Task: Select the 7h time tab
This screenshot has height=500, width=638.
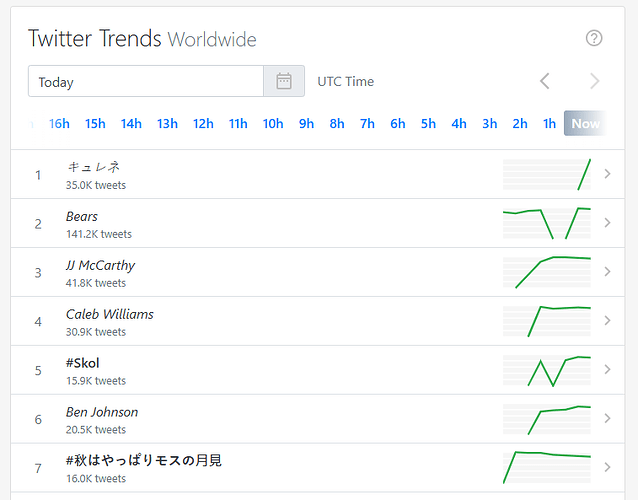Action: 367,123
